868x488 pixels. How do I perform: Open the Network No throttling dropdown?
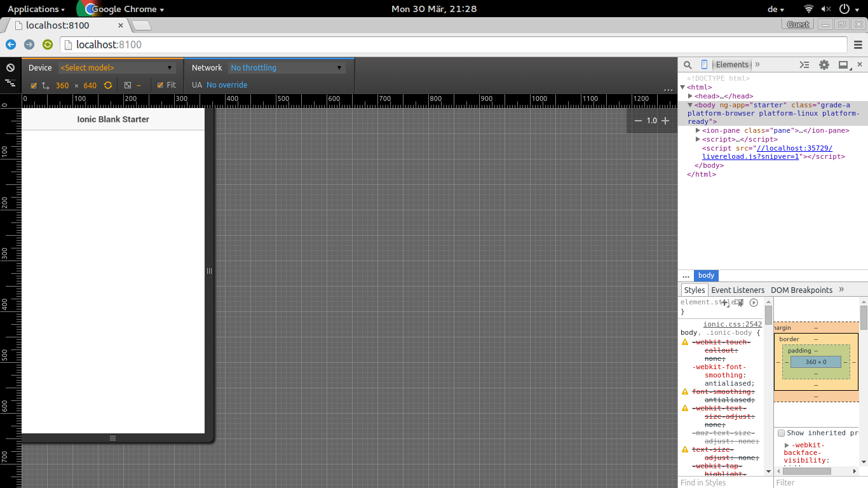(x=287, y=67)
